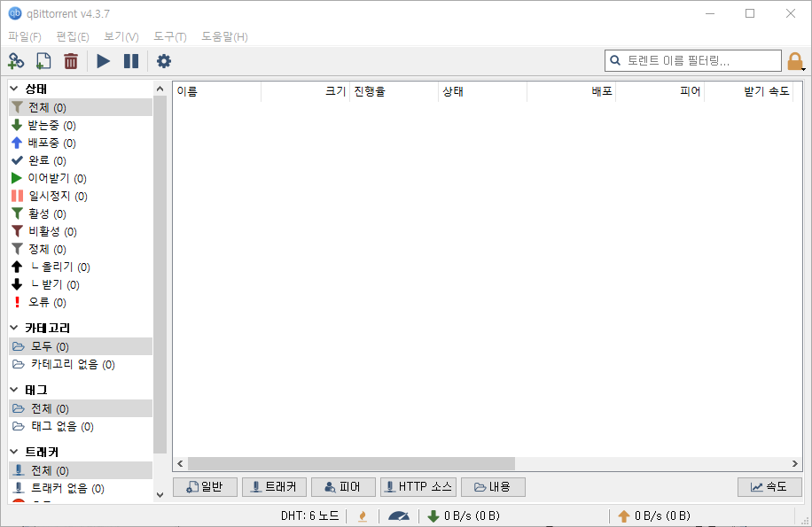This screenshot has height=527, width=812.
Task: Open the 편집(E) menu
Action: click(x=73, y=36)
